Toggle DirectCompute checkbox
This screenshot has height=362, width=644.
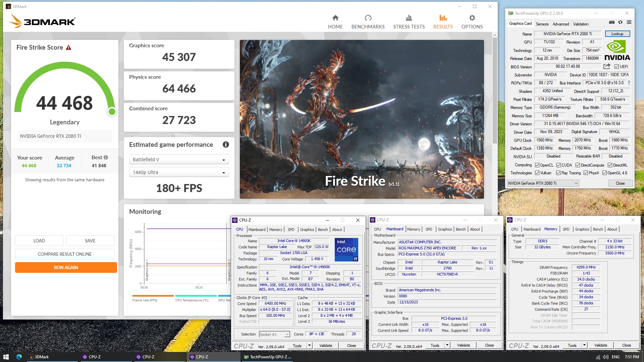click(x=578, y=165)
